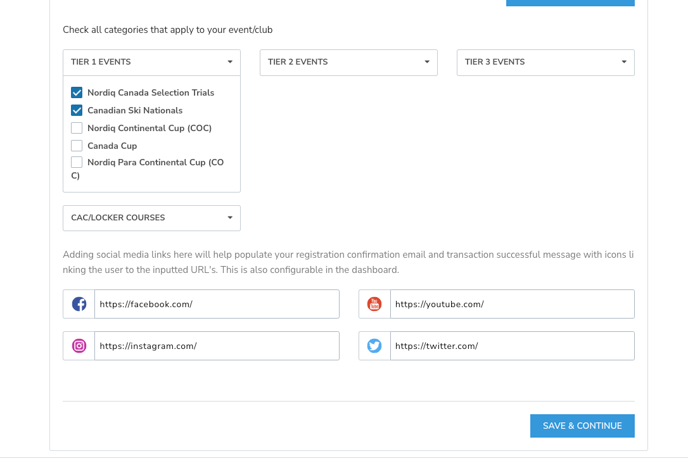Click the Instagram icon

(x=79, y=346)
